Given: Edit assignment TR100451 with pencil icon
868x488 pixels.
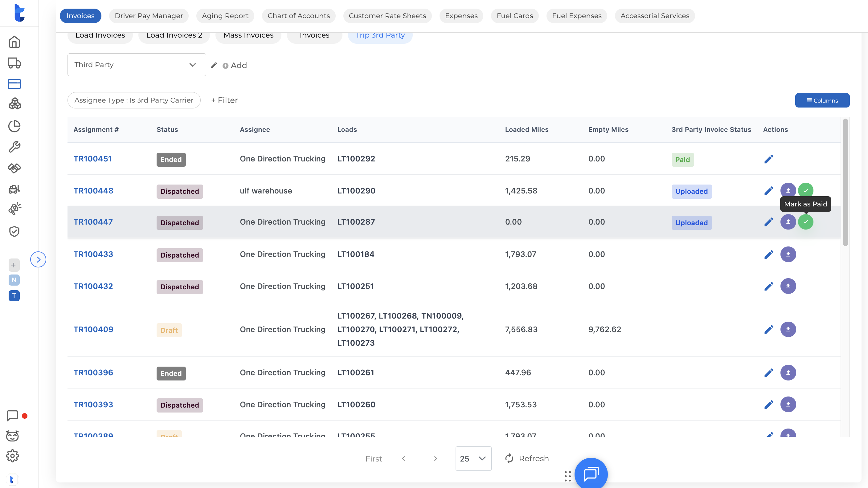Looking at the screenshot, I should [769, 159].
